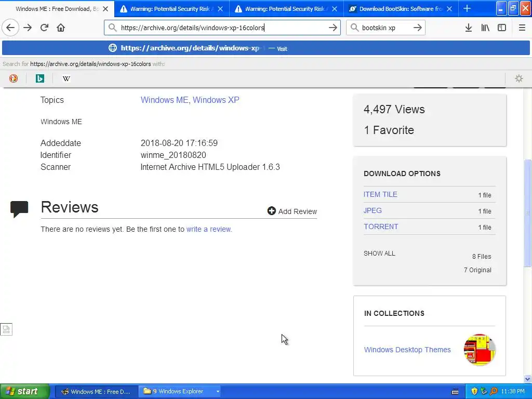The width and height of the screenshot is (532, 399).
Task: Open the Firefox home page
Action: [x=61, y=28]
